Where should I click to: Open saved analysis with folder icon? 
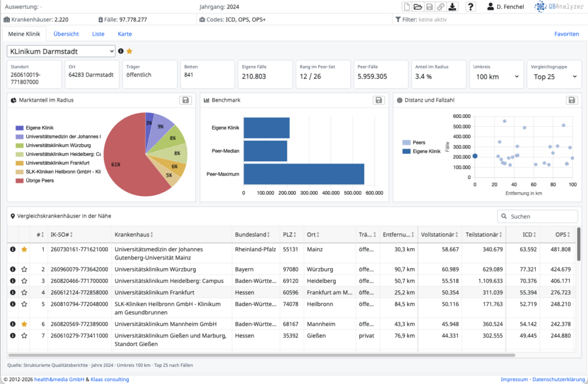(418, 6)
